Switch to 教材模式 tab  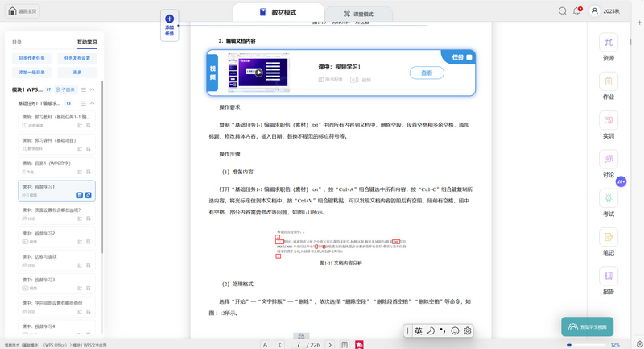(x=278, y=12)
